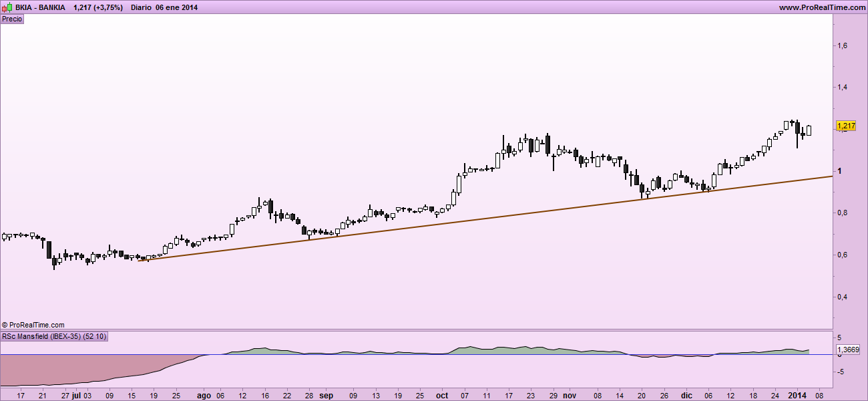Open the RSc Mansfield (IBEX-35) indicator label
The width and height of the screenshot is (868, 401).
54,336
